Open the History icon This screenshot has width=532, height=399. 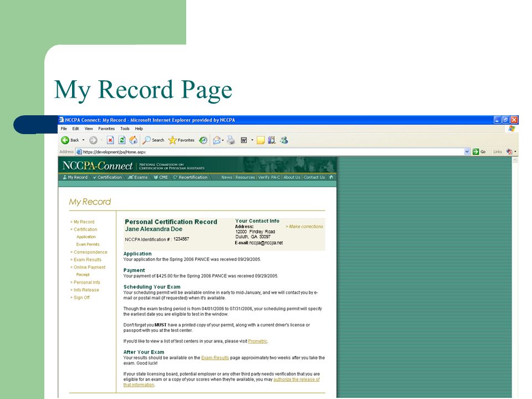pyautogui.click(x=203, y=140)
